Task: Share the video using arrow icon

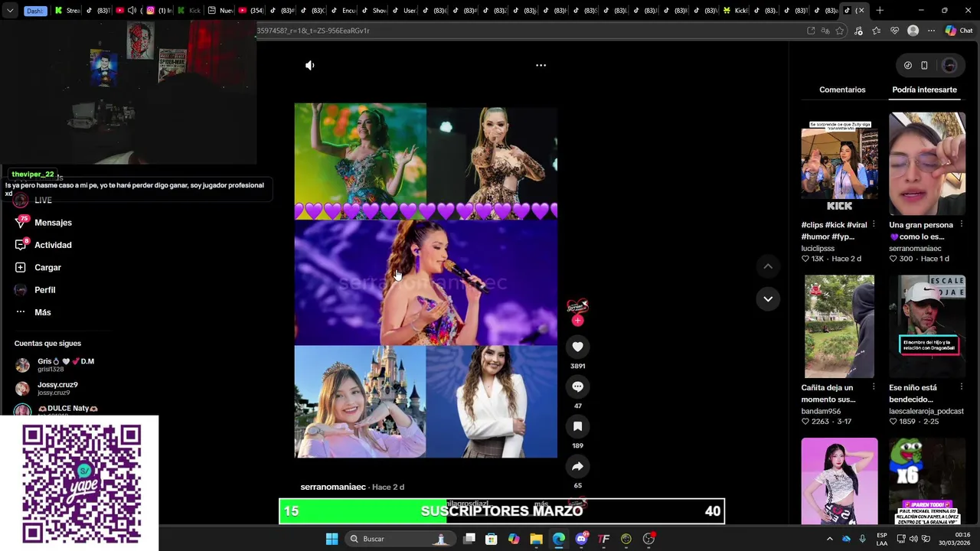Action: [x=577, y=466]
